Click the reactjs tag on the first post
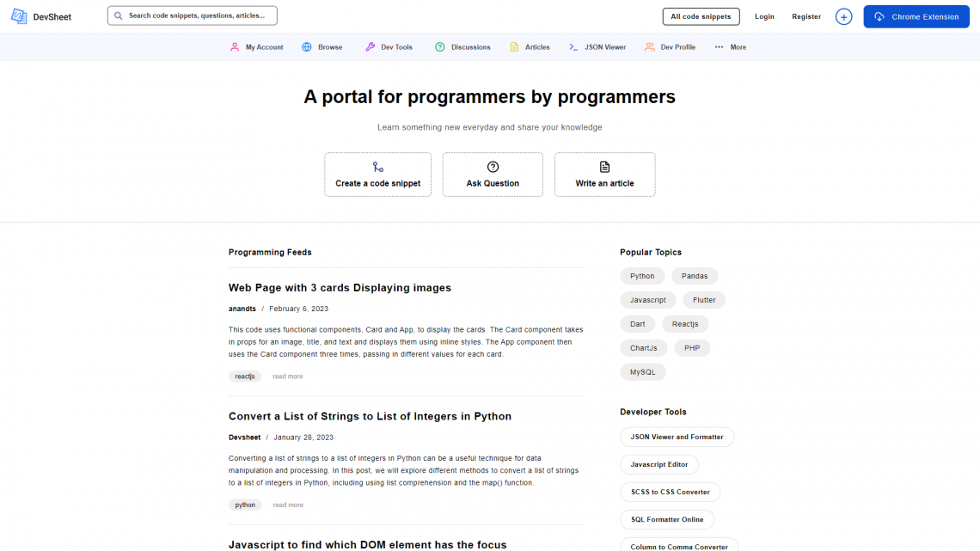Screen dimensions: 980x551 tap(245, 376)
